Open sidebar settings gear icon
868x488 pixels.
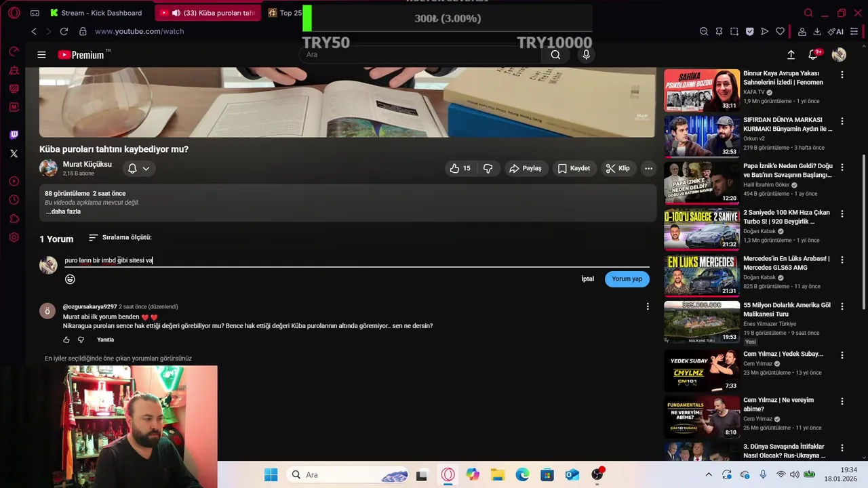click(14, 237)
